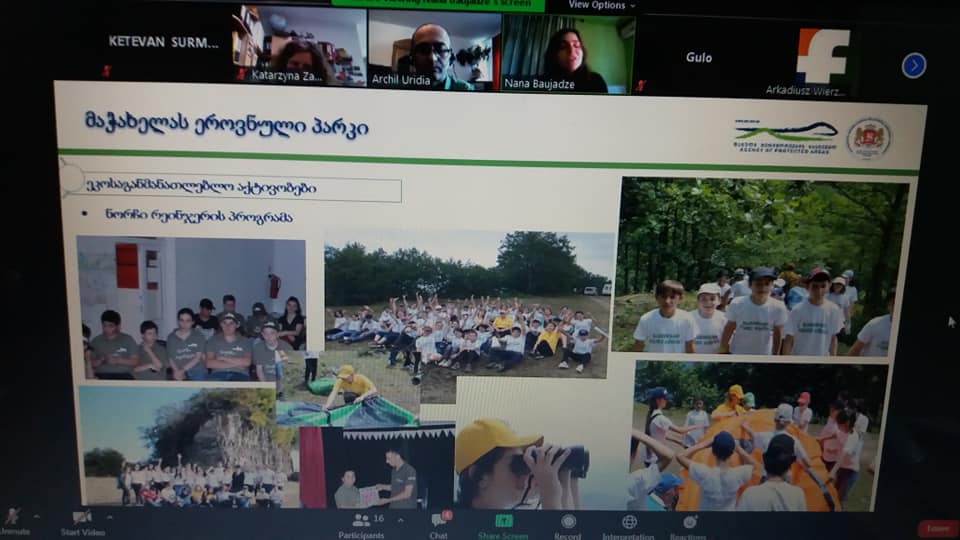Click the Record icon
Screen dimensions: 960x540
[568, 521]
